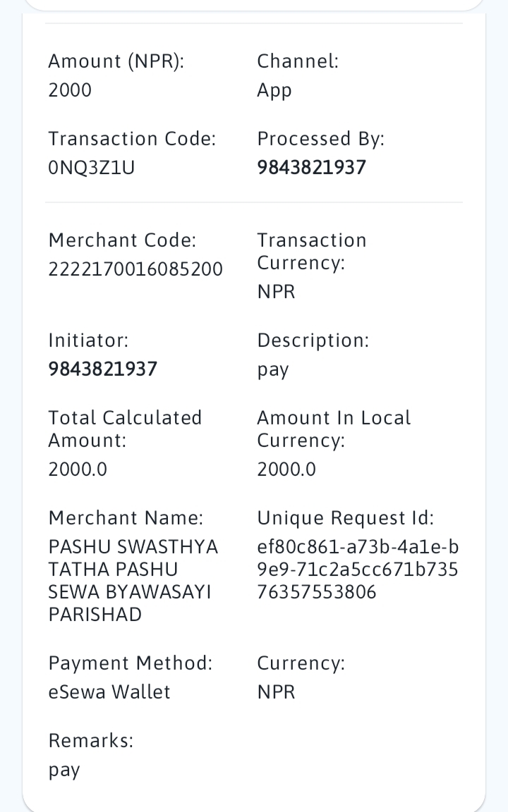Screen dimensions: 508x812
Task: Tap the Initiator number 9843821937
Action: click(102, 369)
